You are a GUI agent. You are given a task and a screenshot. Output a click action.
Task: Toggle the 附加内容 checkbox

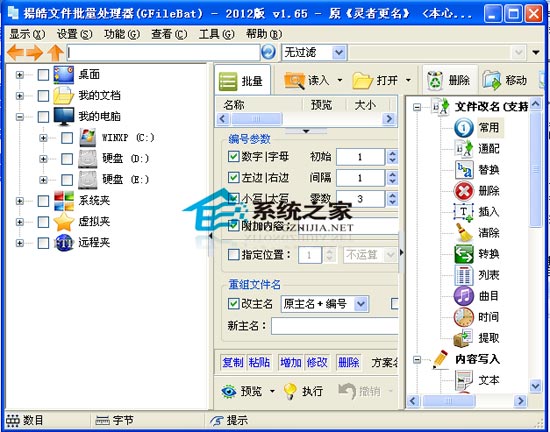(233, 225)
